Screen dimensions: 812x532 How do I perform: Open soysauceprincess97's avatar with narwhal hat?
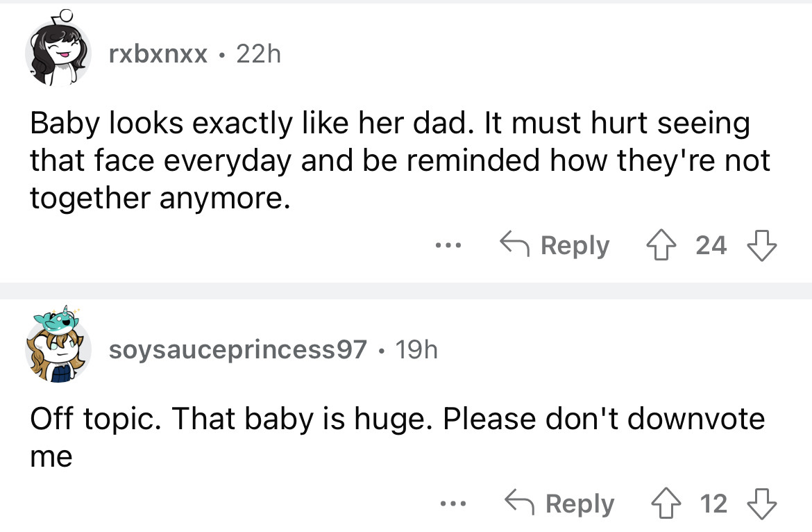point(58,347)
